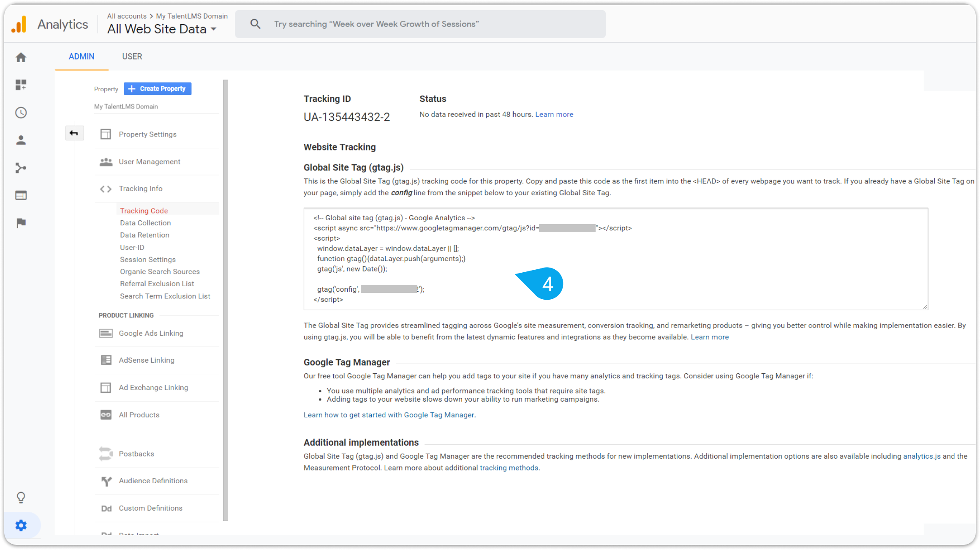Click the Analytics search field

point(420,24)
